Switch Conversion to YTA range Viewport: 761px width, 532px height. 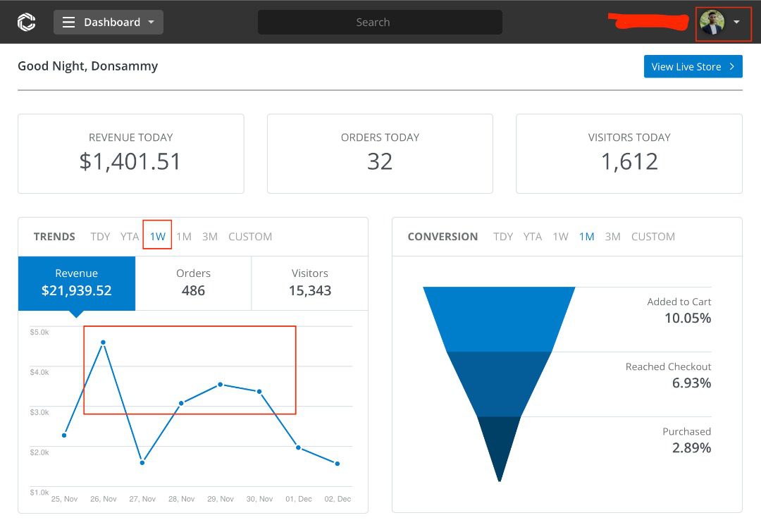pyautogui.click(x=533, y=237)
